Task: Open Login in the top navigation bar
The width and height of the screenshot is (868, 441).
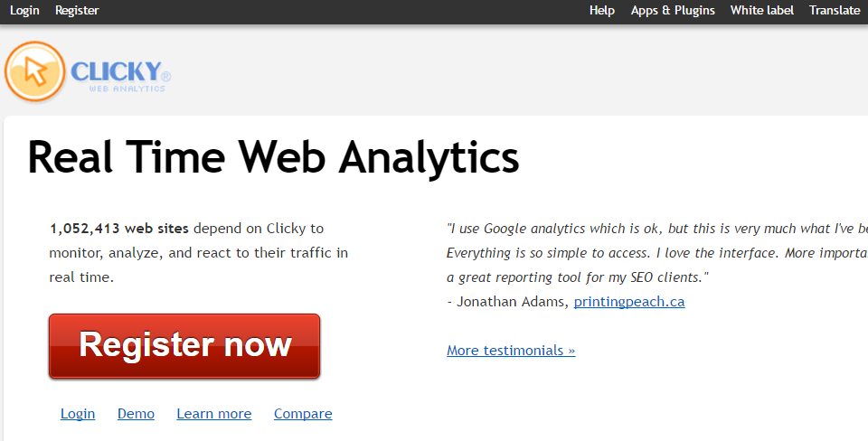Action: (25, 11)
